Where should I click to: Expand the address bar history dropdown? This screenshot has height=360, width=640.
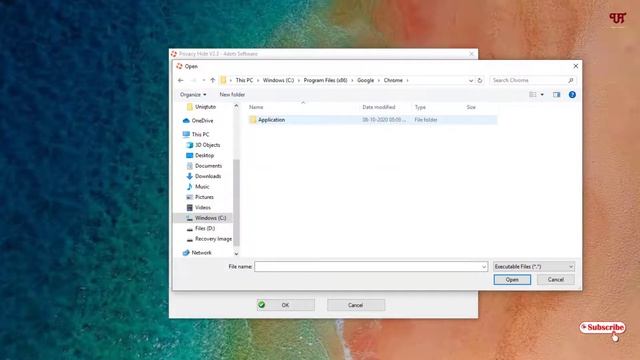(471, 80)
